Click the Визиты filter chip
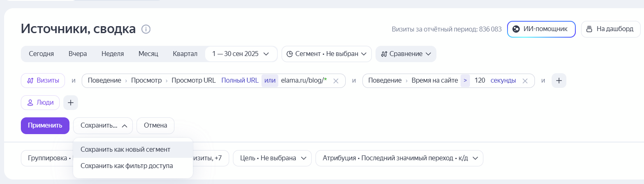644x184 pixels. point(43,81)
